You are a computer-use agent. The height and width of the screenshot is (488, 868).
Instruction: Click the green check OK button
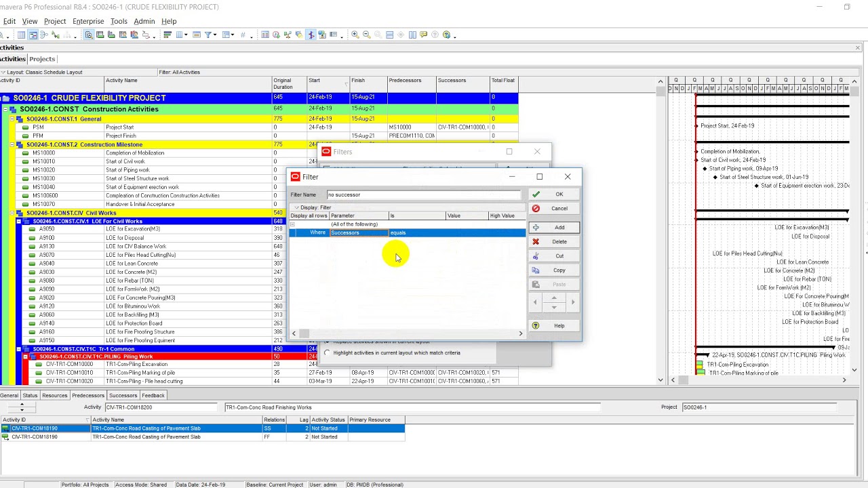point(554,195)
